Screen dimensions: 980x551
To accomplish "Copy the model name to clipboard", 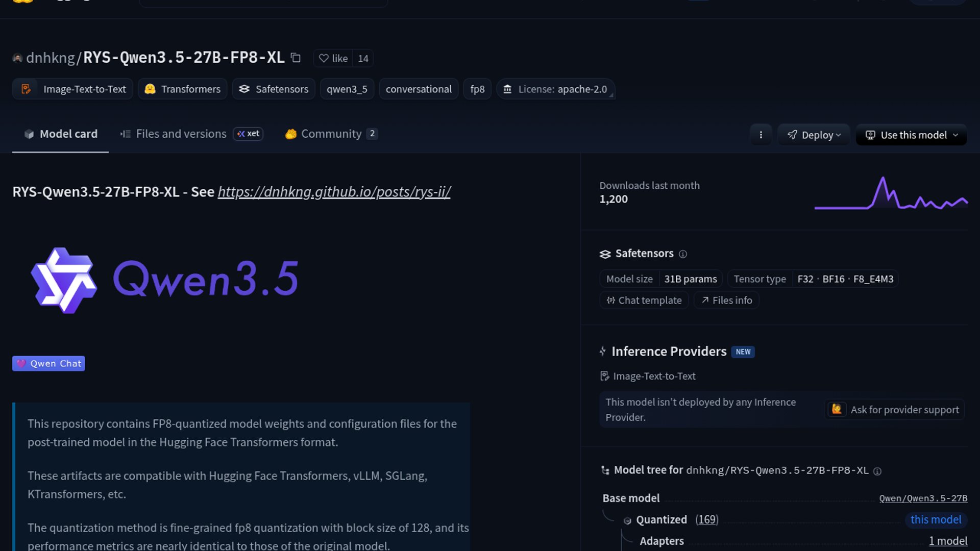I will 295,58.
